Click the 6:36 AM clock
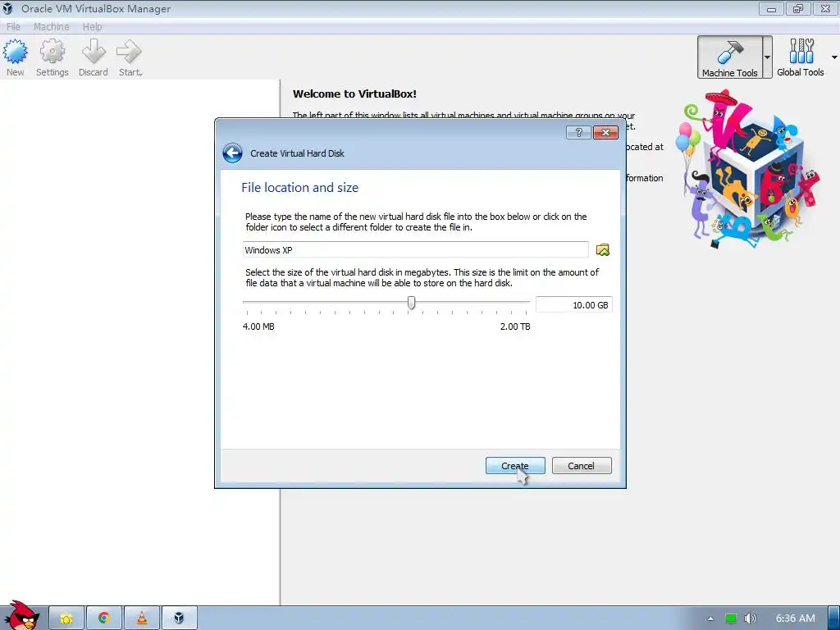Image resolution: width=840 pixels, height=630 pixels. 796,619
